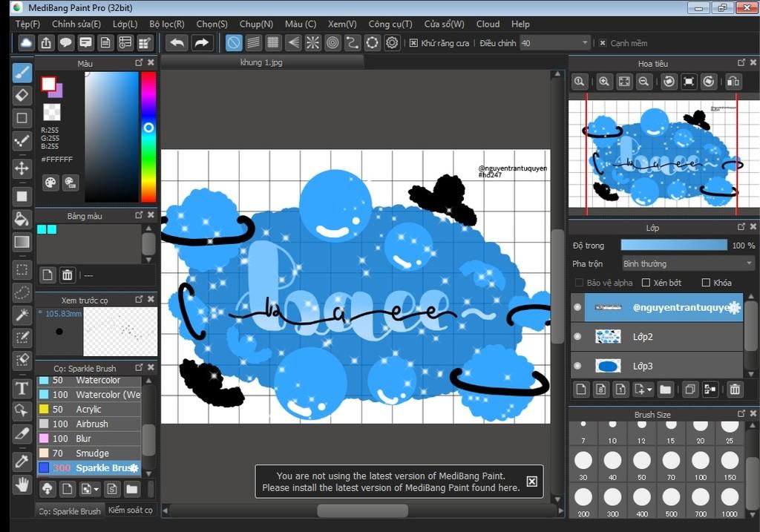Open the Bộ lọc(R) menu

167,24
